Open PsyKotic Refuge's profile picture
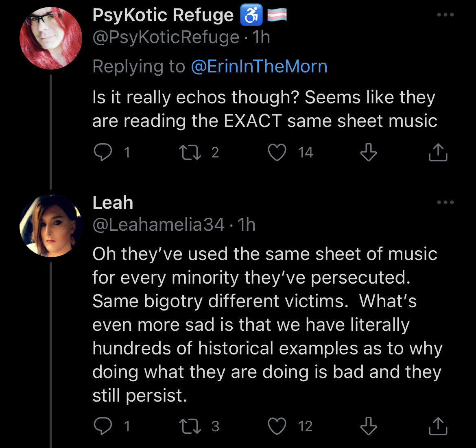Image resolution: width=476 pixels, height=448 pixels. (x=51, y=38)
